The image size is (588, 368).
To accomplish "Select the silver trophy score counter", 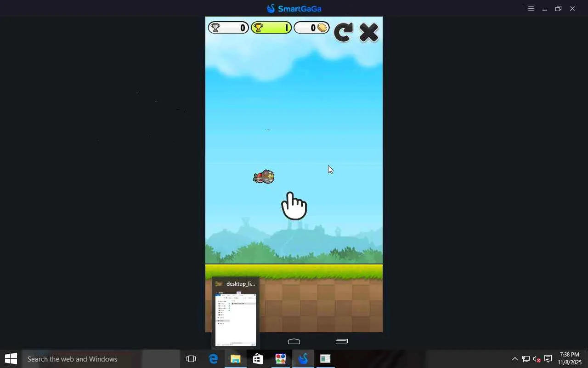I will click(x=228, y=28).
